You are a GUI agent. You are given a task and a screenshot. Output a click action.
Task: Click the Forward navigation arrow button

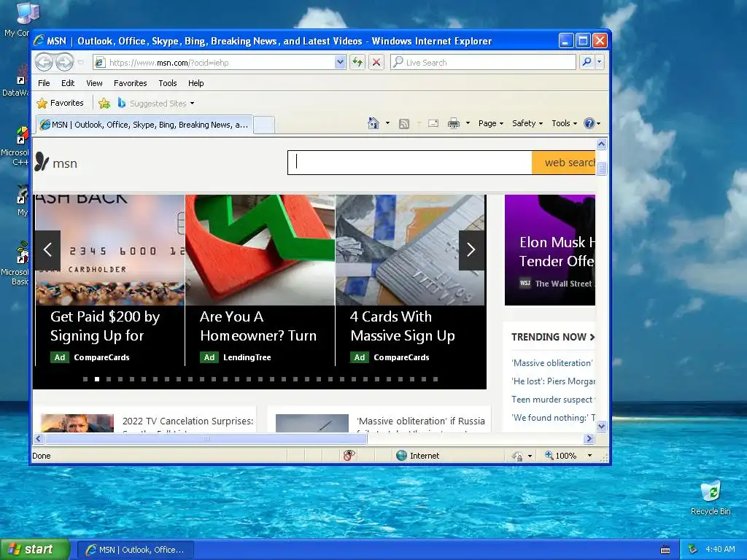pyautogui.click(x=64, y=63)
